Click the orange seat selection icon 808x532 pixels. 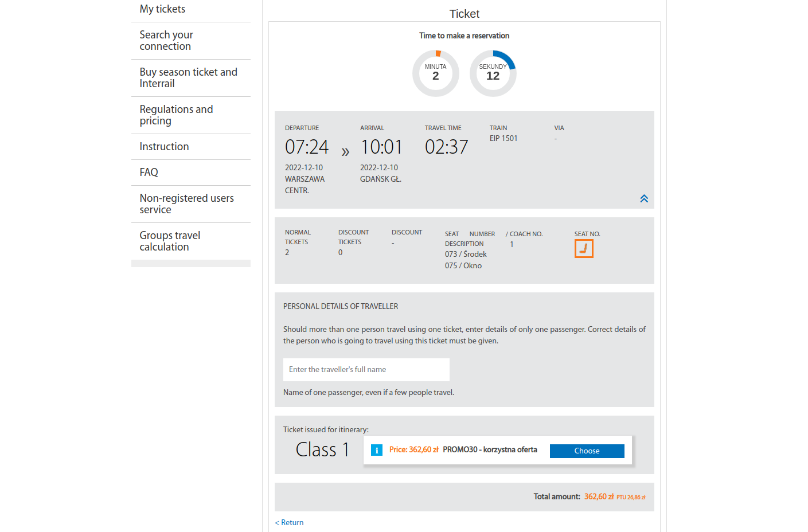(584, 249)
